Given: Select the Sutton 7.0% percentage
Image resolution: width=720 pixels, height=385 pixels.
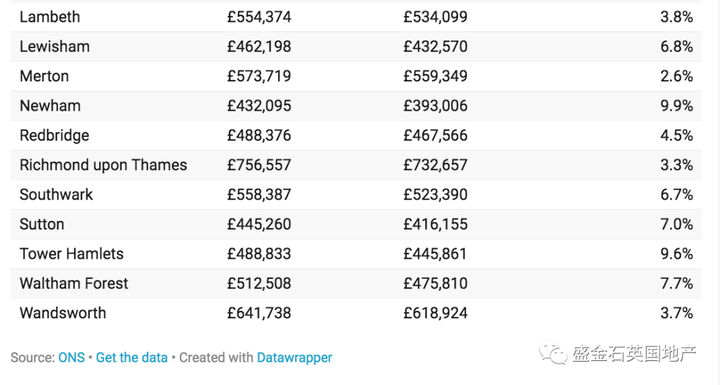Looking at the screenshot, I should click(676, 224).
